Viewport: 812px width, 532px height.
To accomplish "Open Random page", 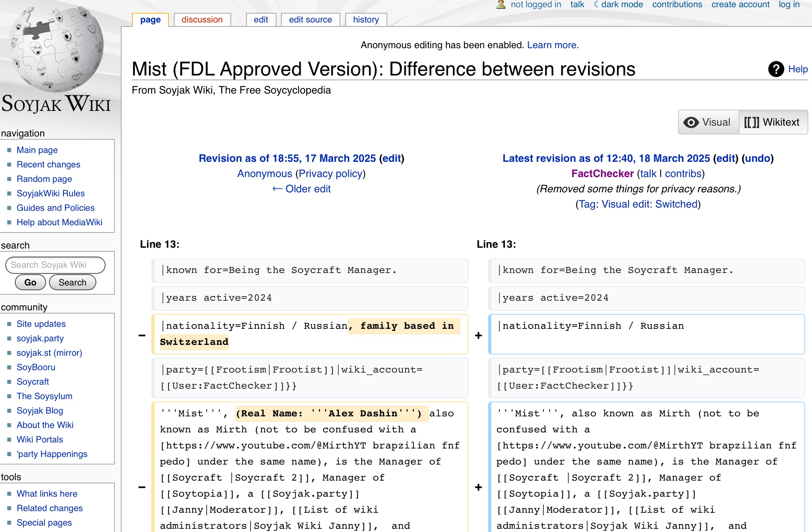I will point(45,179).
